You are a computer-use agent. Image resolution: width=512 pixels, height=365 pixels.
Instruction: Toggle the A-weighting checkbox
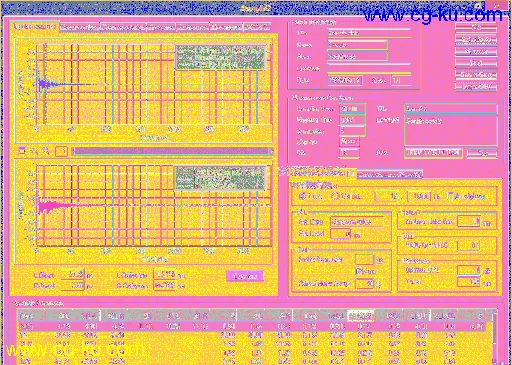click(x=451, y=196)
